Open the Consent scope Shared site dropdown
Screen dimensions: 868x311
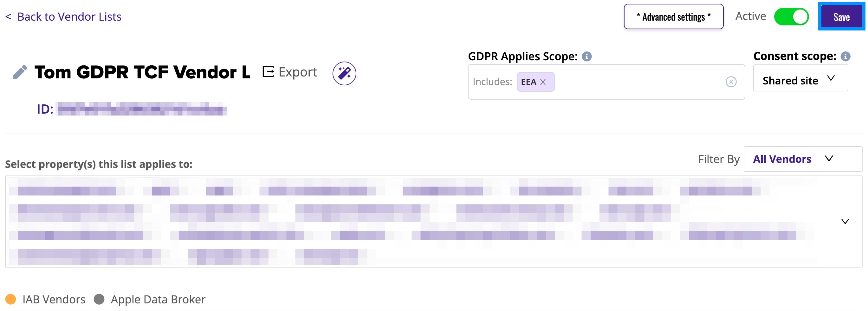point(800,78)
